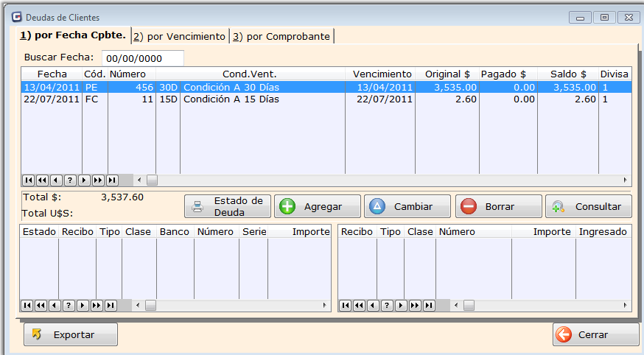Screen dimensions: 644x355
Task: Click the Exportar icon at bottom left
Action: point(36,334)
